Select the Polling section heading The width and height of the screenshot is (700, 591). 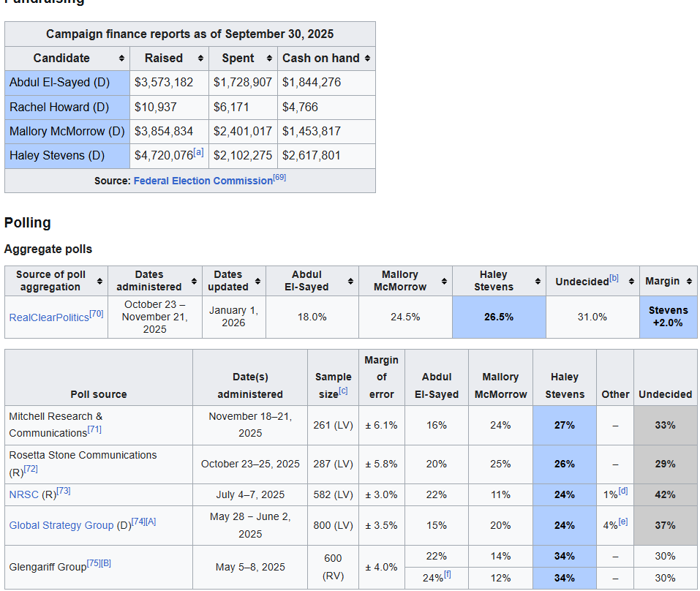click(28, 223)
